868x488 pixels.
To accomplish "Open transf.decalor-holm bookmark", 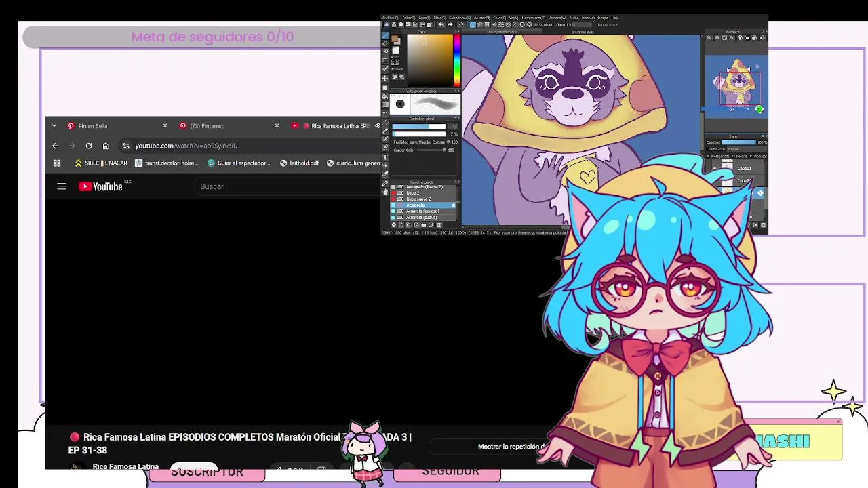I will coord(166,163).
